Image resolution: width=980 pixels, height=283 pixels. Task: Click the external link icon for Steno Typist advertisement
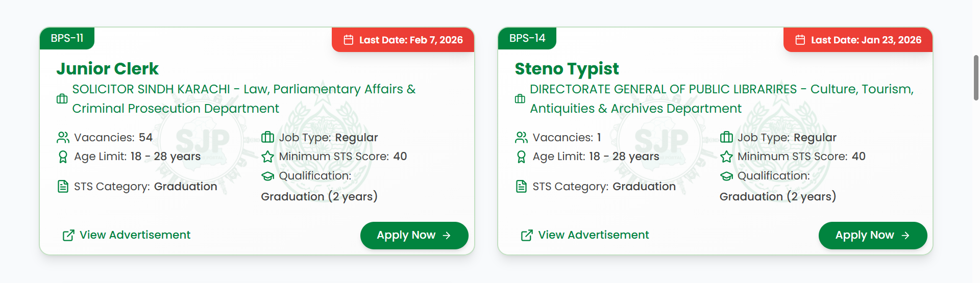pos(527,235)
